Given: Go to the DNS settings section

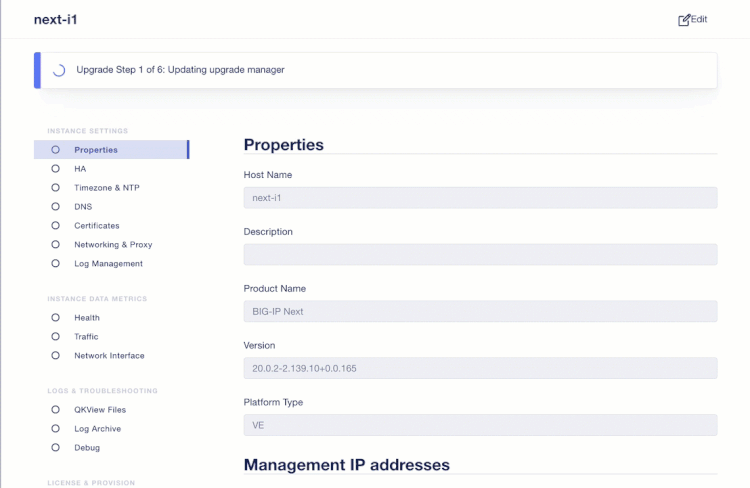Looking at the screenshot, I should tap(83, 207).
